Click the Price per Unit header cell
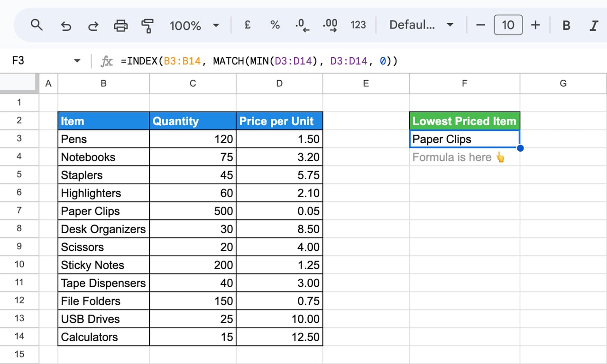The image size is (607, 364). [x=279, y=121]
